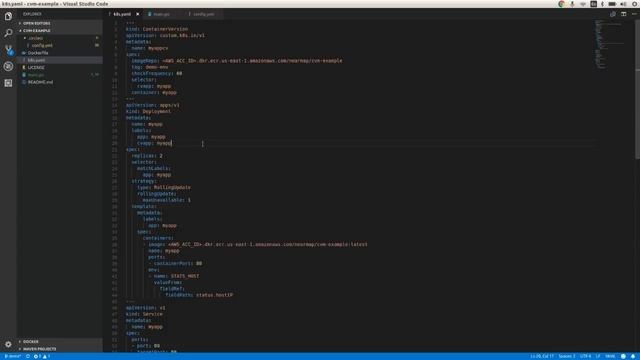The image size is (640, 360).
Task: Click the 'tag: demo-env' line
Action: coord(150,67)
